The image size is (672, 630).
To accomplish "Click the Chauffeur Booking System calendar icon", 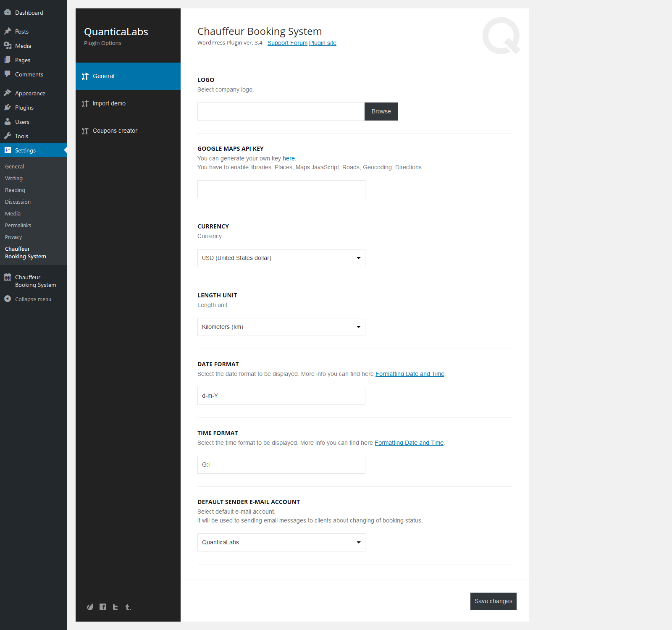I will [8, 277].
